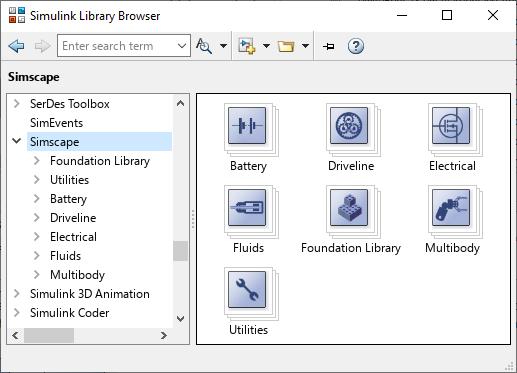Open the Multibody library icon

click(451, 208)
